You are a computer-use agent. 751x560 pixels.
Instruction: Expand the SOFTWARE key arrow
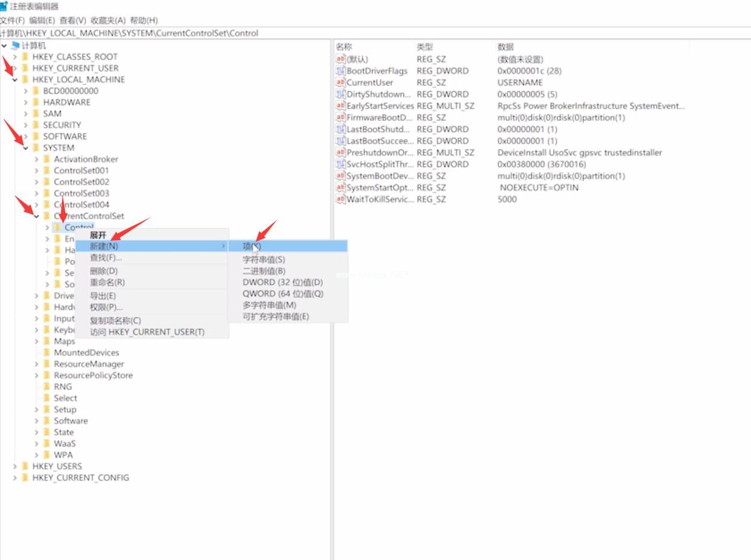pyautogui.click(x=26, y=136)
